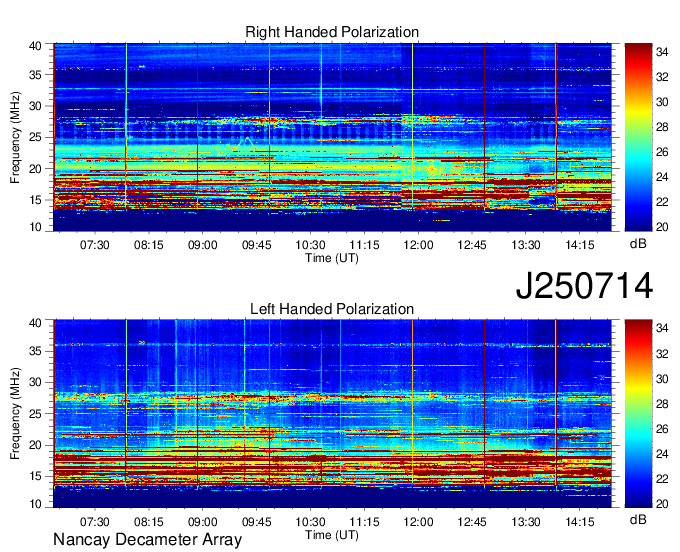Click 09:00 tick under right-handed plot
The width and height of the screenshot is (680, 552).
tap(203, 245)
